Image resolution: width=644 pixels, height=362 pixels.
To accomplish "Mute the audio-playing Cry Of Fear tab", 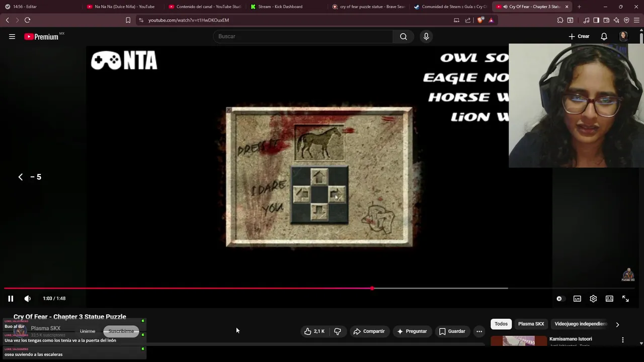I will (x=505, y=7).
